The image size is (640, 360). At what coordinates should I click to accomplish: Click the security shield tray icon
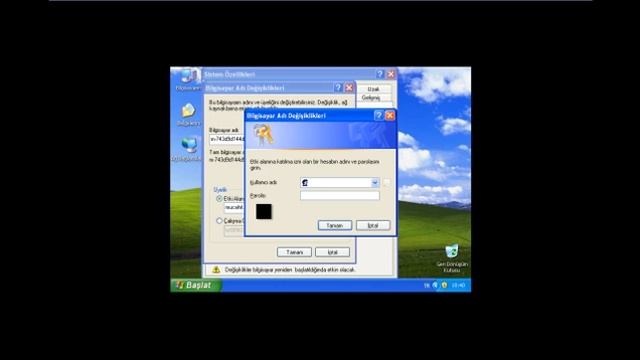[x=444, y=285]
